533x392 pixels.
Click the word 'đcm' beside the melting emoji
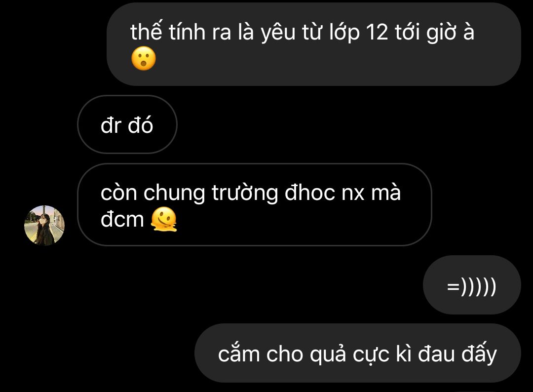(122, 220)
